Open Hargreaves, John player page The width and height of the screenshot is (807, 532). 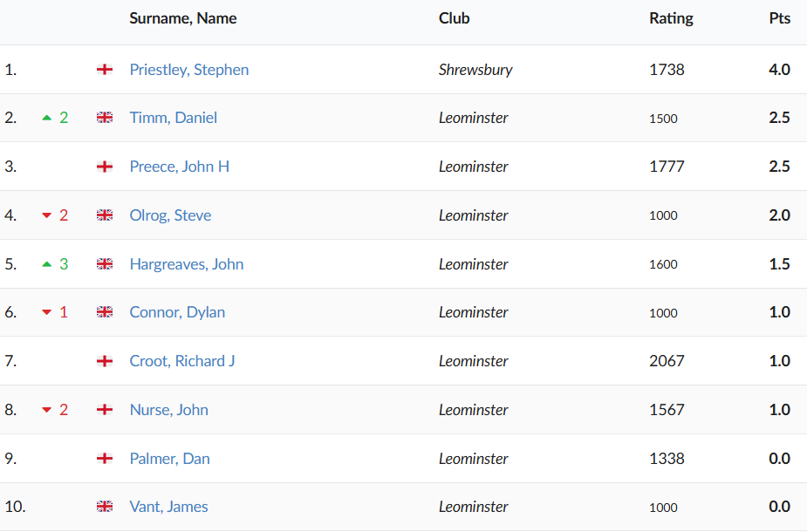[x=186, y=264]
